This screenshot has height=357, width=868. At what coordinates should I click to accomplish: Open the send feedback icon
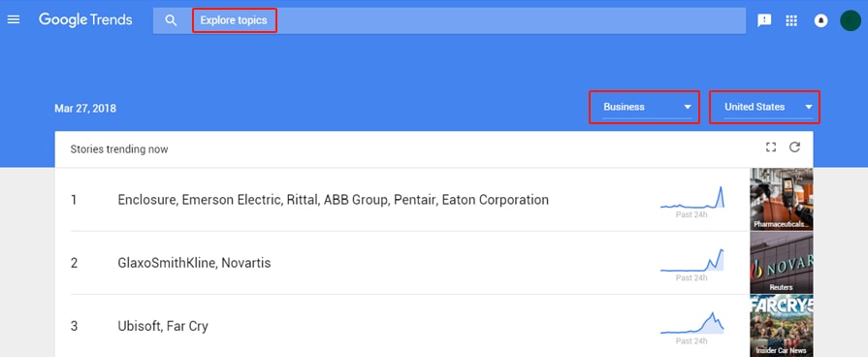pyautogui.click(x=764, y=20)
